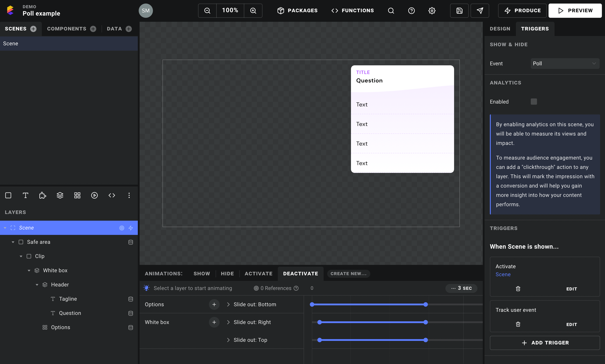Add a new component

(x=93, y=29)
